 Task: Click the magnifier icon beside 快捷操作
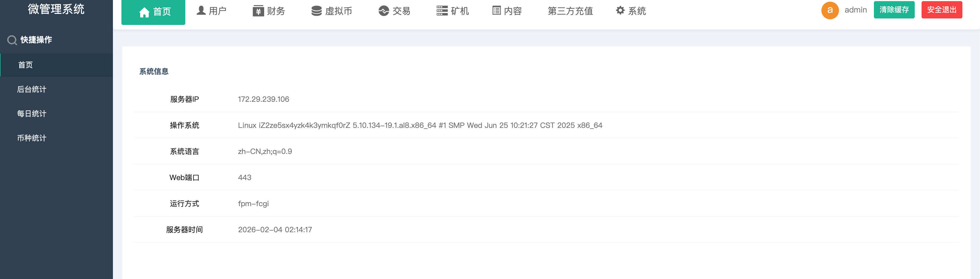11,39
